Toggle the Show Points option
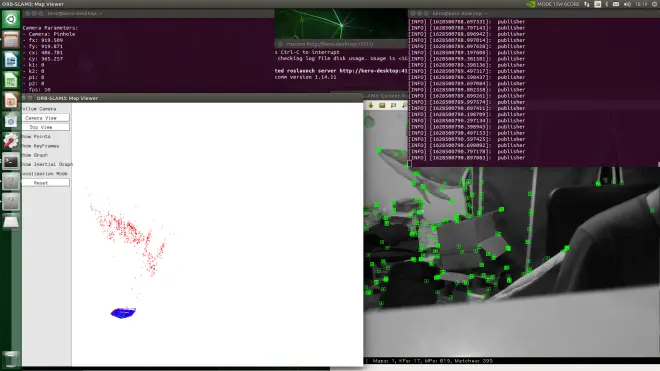This screenshot has width=660, height=371. pyautogui.click(x=36, y=136)
